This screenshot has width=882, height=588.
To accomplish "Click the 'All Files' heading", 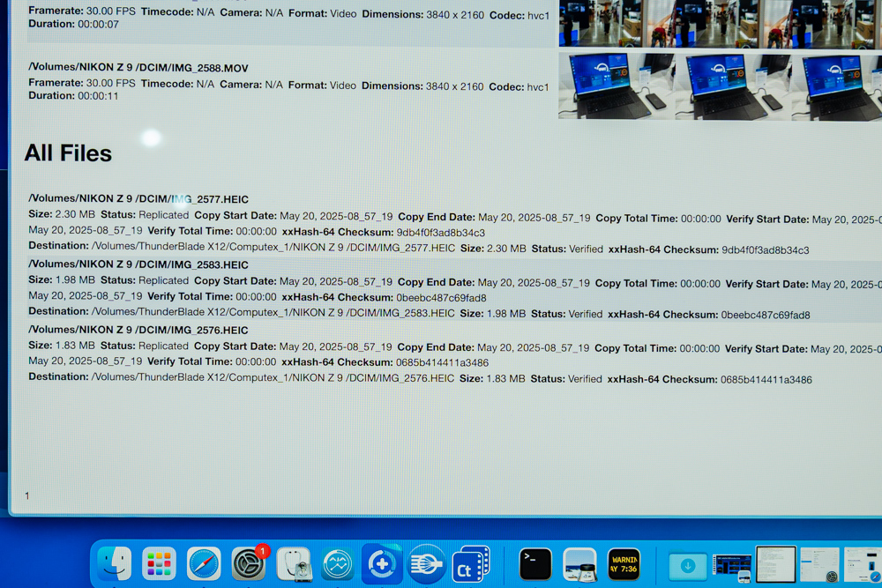I will point(68,153).
